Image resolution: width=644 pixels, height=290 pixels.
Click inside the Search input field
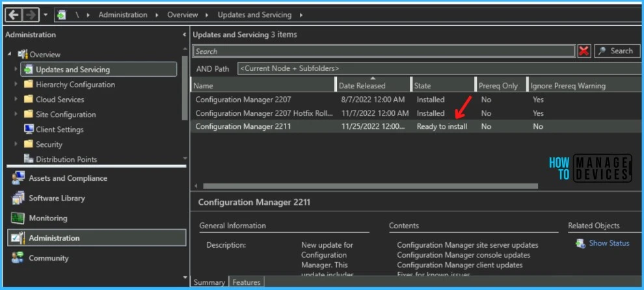tap(384, 51)
